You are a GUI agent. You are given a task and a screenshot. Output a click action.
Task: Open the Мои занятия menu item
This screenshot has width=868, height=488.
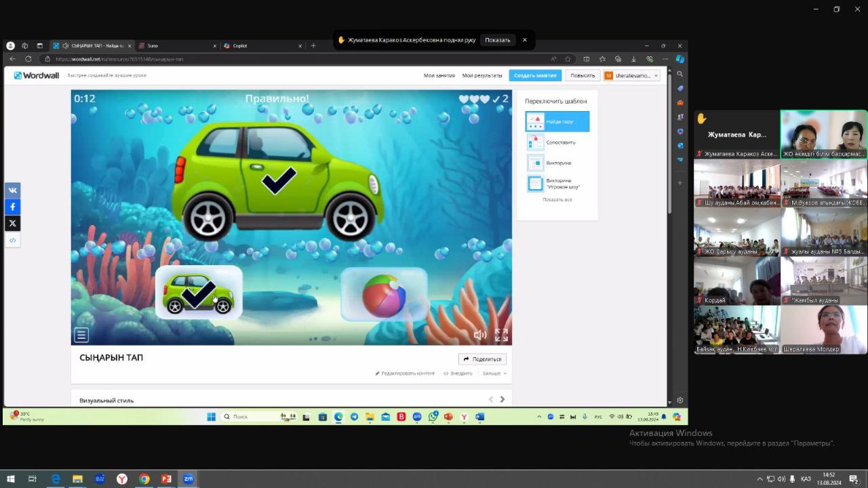click(x=439, y=75)
